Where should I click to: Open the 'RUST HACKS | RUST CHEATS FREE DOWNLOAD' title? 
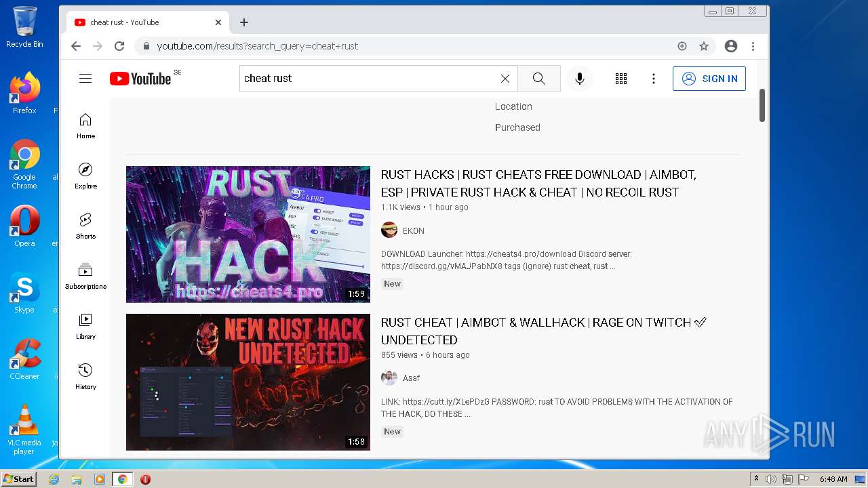point(539,183)
